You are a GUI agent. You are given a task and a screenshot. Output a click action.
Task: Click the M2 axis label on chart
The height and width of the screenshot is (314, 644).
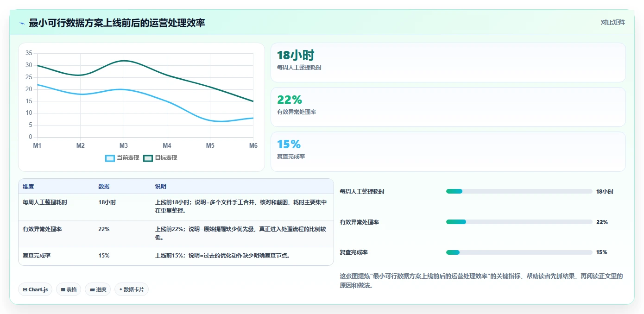tap(80, 146)
